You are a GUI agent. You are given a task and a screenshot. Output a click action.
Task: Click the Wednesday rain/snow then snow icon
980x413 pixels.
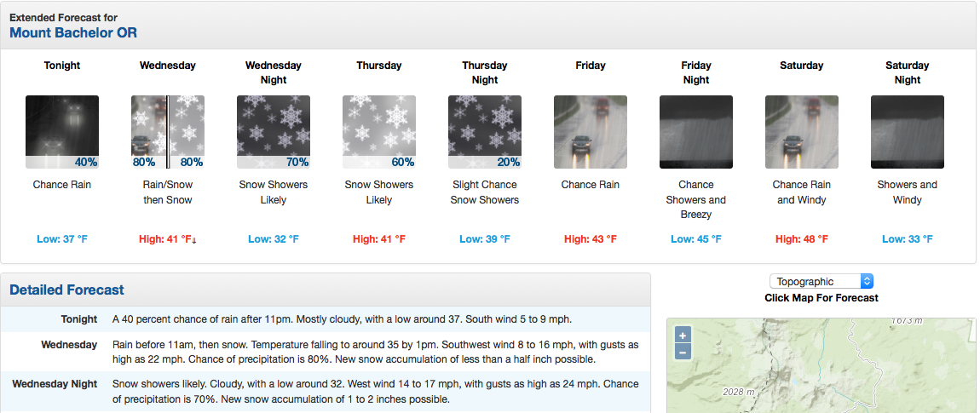click(x=168, y=132)
